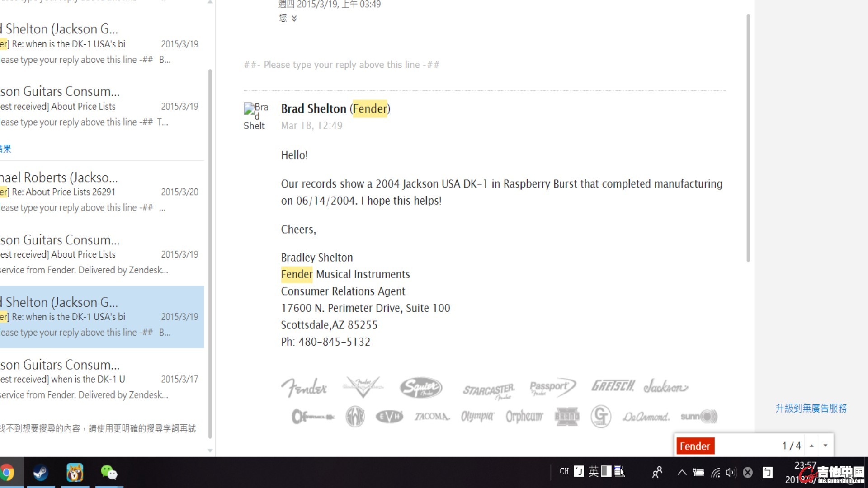Click the Wi-Fi network tray icon
Image resolution: width=868 pixels, height=488 pixels.
[715, 473]
